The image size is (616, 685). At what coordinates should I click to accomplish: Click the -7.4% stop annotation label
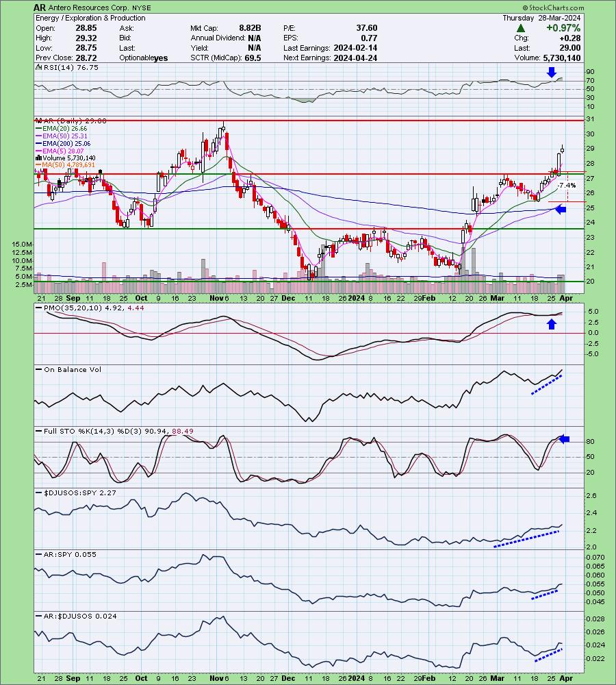pos(567,185)
